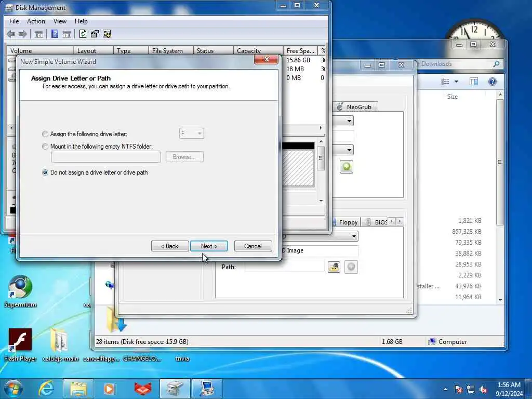Screen dimensions: 532x399
Task: Click muted volume tray icon
Action: tap(483, 390)
